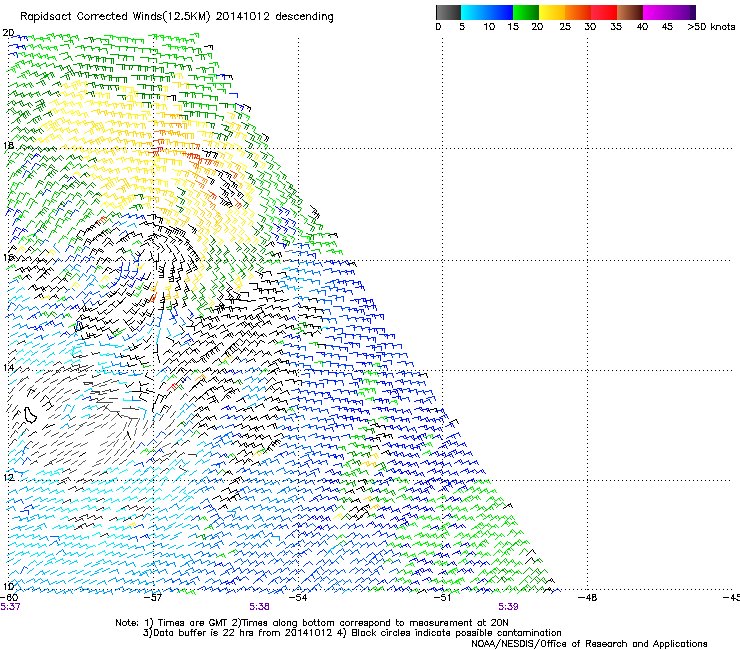Click the '-57' longitude axis label
The height and width of the screenshot is (650, 740).
pos(153,598)
